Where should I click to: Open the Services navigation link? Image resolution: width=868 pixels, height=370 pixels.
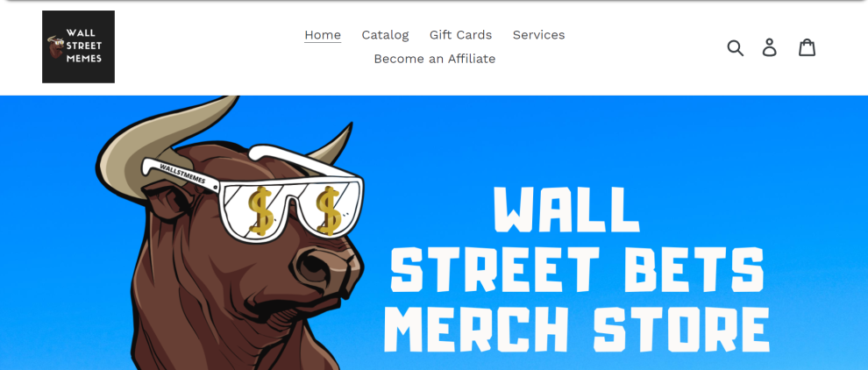[x=538, y=35]
